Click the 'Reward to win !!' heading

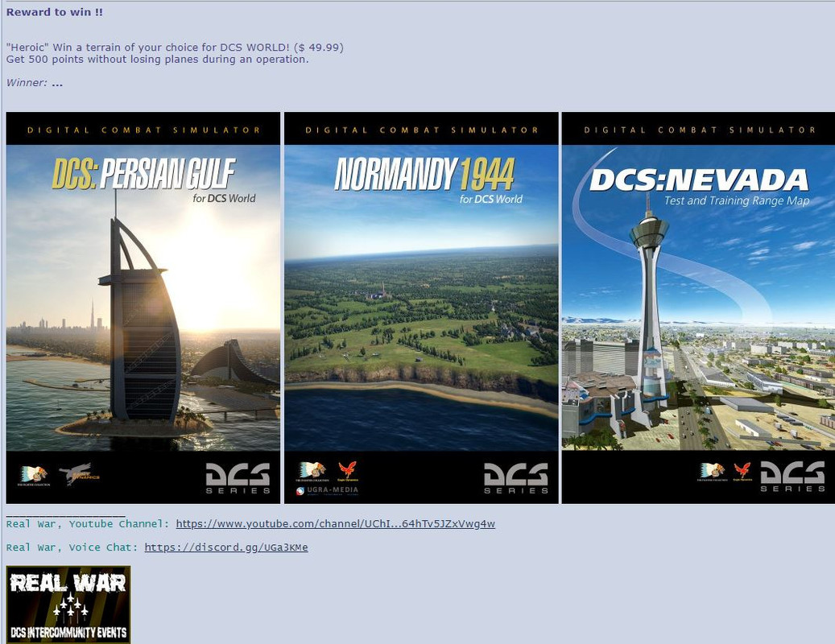coord(54,12)
